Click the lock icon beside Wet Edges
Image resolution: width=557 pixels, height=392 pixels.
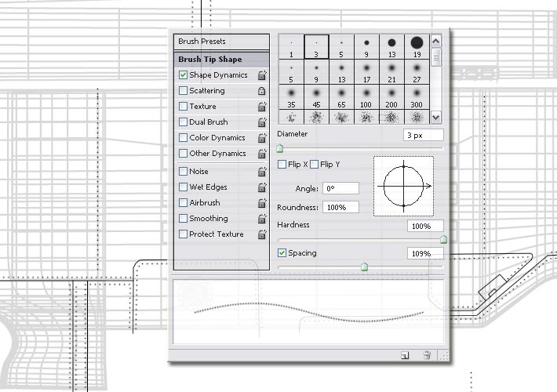[262, 187]
